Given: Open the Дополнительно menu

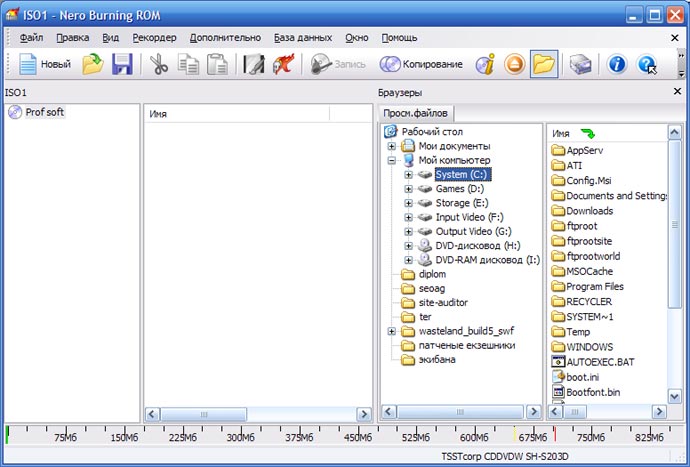Looking at the screenshot, I should click(225, 38).
